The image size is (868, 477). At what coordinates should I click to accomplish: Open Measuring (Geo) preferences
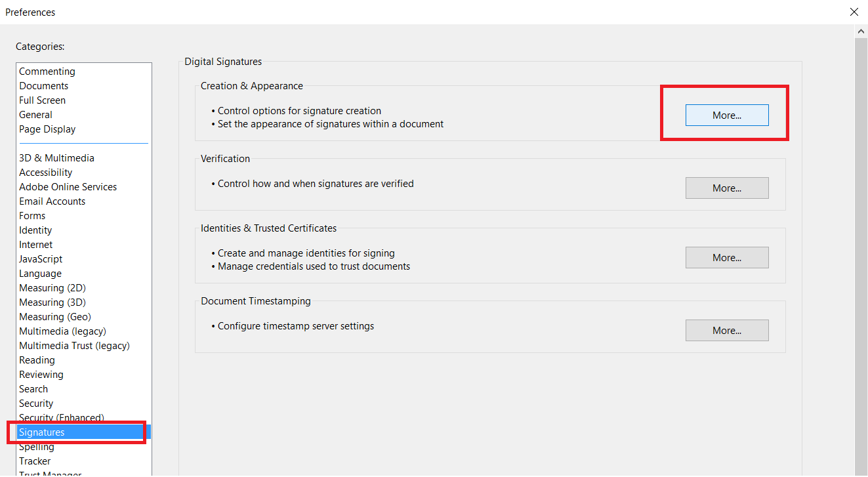click(55, 317)
